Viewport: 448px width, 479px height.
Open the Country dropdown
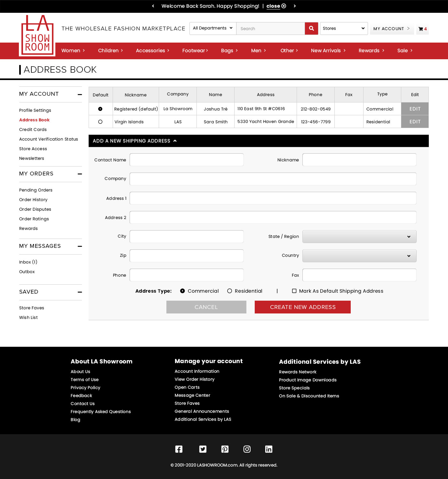point(359,256)
